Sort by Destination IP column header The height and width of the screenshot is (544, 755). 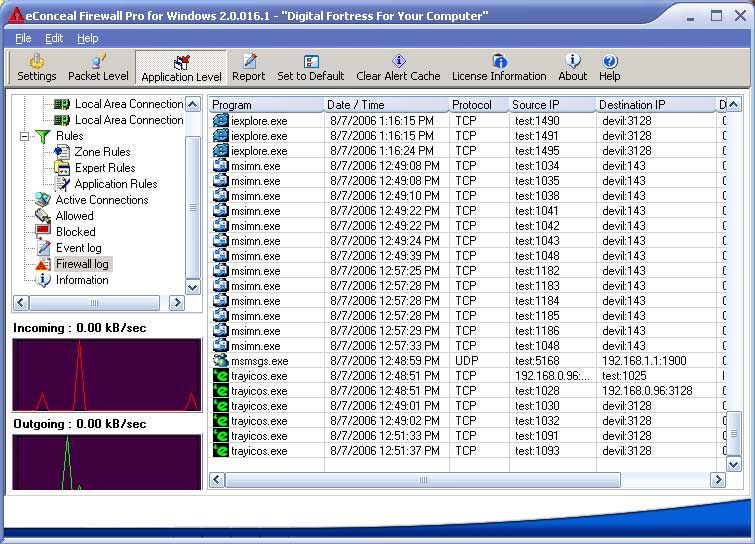[656, 104]
